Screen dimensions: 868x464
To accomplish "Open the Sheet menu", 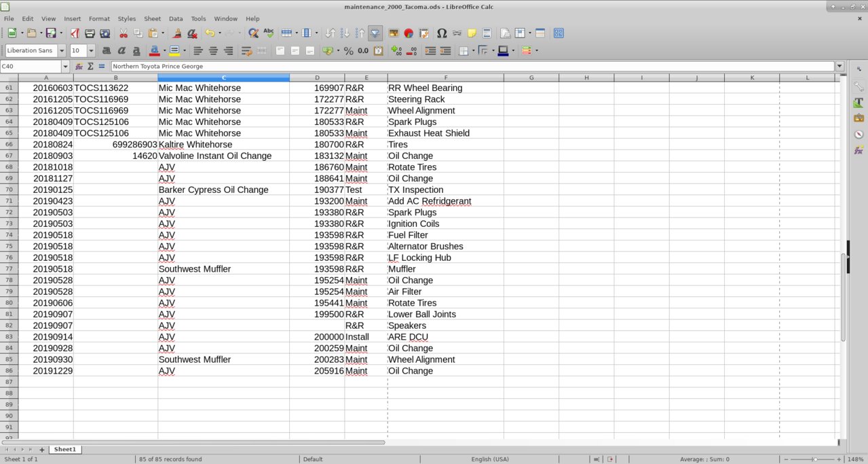I will 152,18.
